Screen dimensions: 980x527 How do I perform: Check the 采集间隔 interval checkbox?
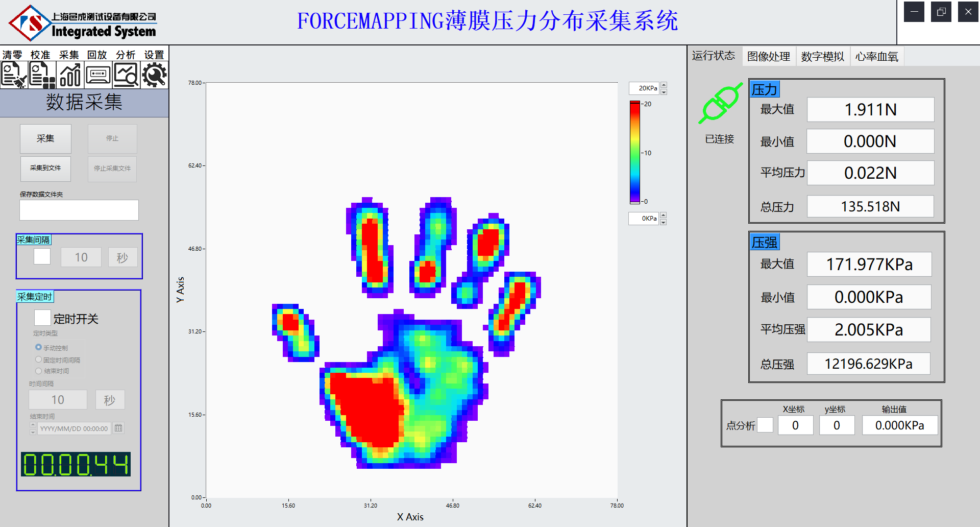coord(42,256)
